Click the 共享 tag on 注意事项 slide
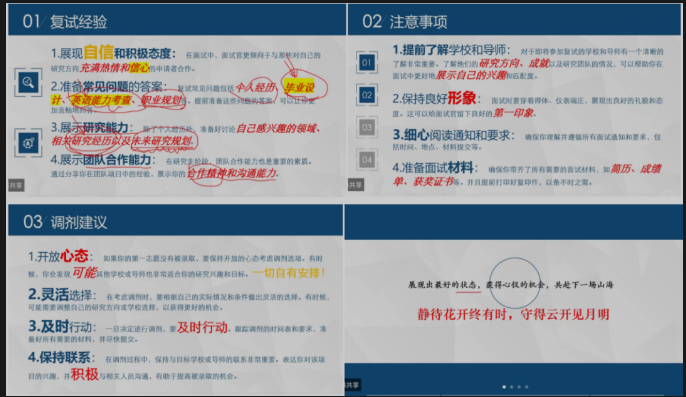Image resolution: width=686 pixels, height=397 pixels. 356,185
